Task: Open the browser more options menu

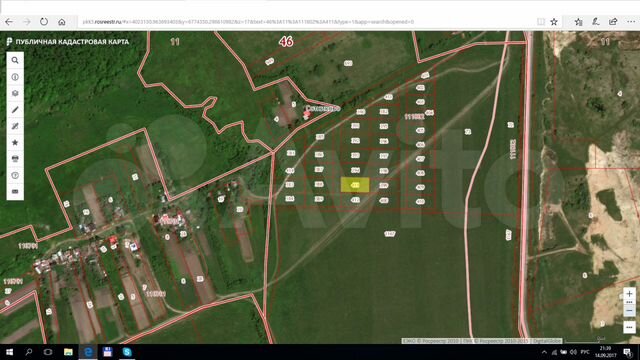Action: (631, 22)
